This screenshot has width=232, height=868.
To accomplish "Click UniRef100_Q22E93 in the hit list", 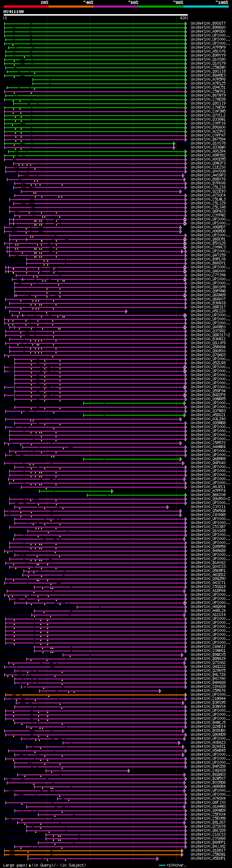I will point(208,191).
